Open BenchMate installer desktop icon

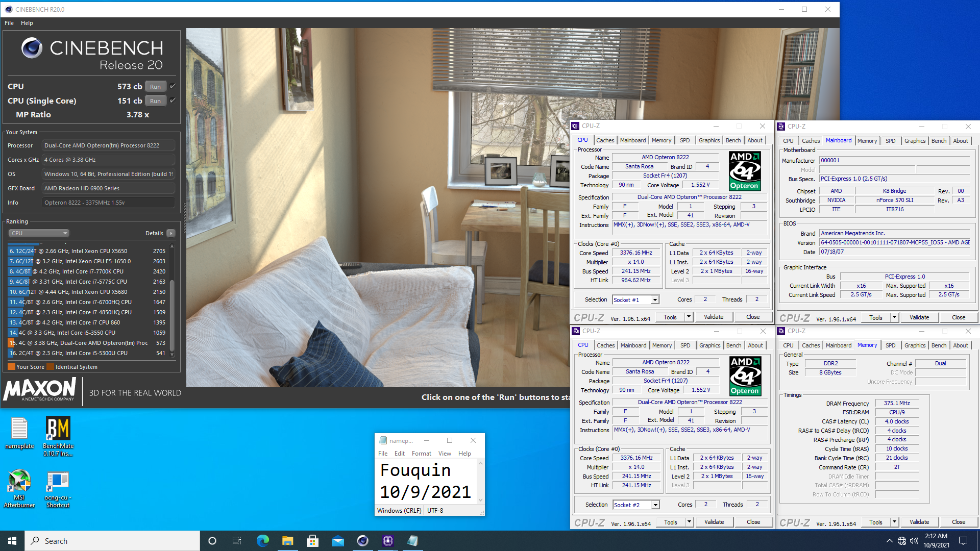pyautogui.click(x=58, y=436)
